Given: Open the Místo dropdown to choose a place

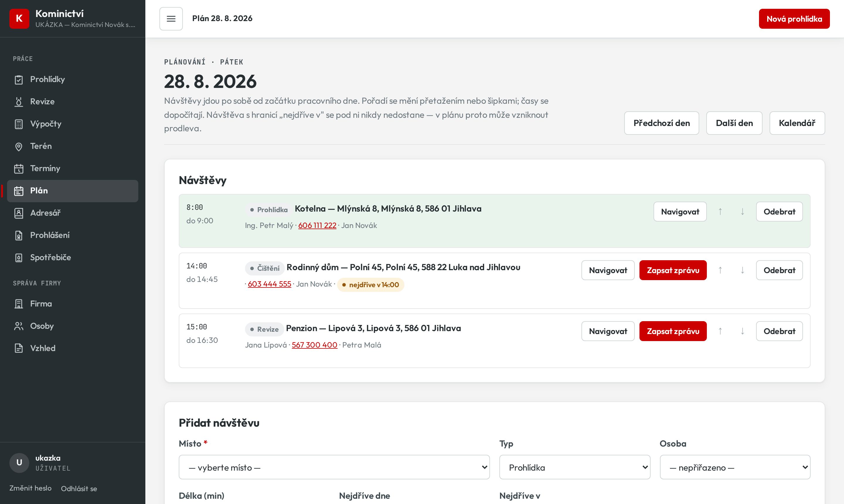Looking at the screenshot, I should (334, 467).
